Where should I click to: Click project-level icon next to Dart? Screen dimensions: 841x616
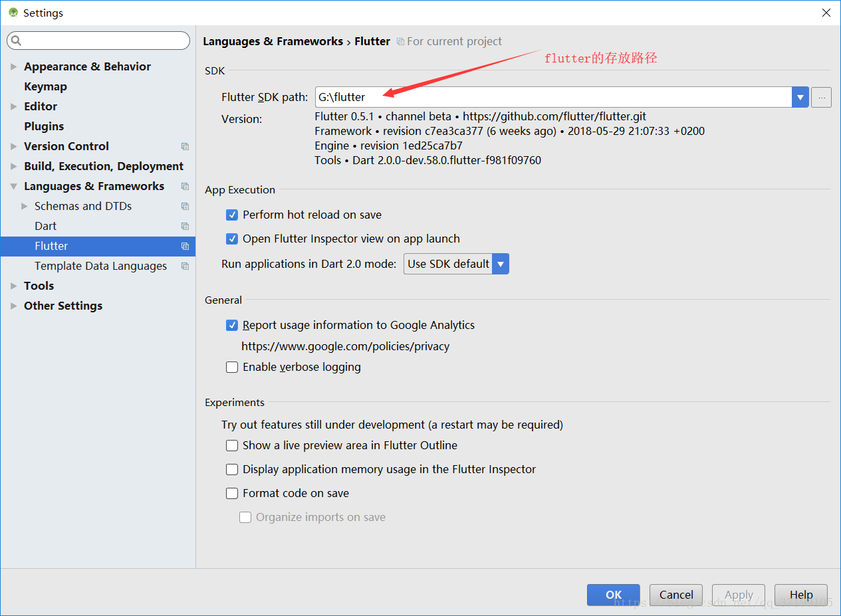(x=185, y=226)
